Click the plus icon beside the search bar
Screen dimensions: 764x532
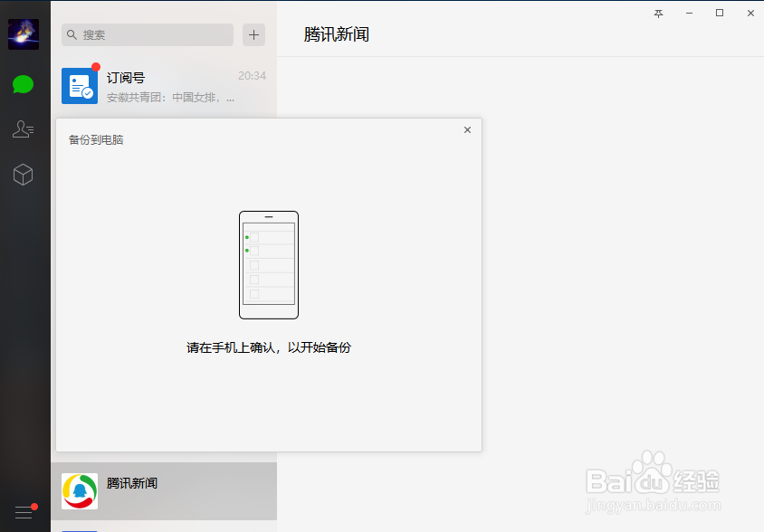[x=253, y=34]
